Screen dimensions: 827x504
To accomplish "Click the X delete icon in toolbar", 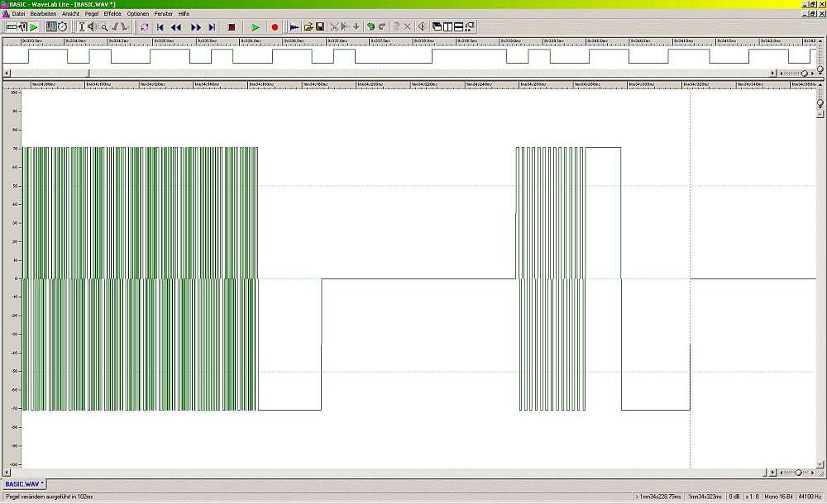I will pos(407,27).
